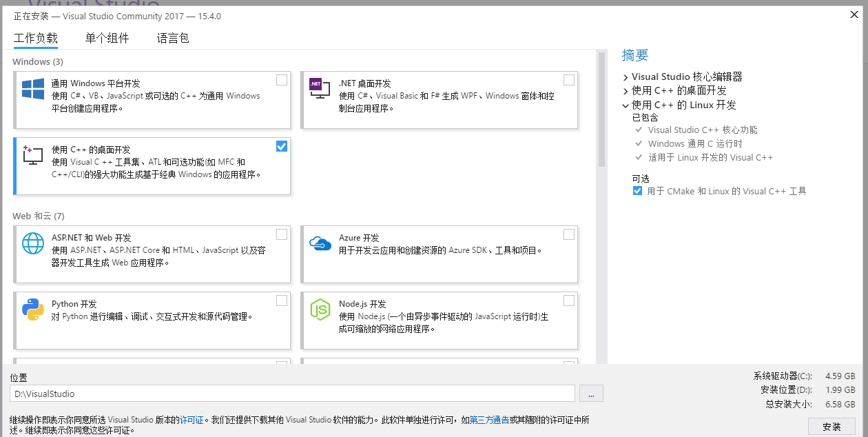Click the 可选 label in summary
Viewport: 868px width, 437px height.
pos(641,179)
